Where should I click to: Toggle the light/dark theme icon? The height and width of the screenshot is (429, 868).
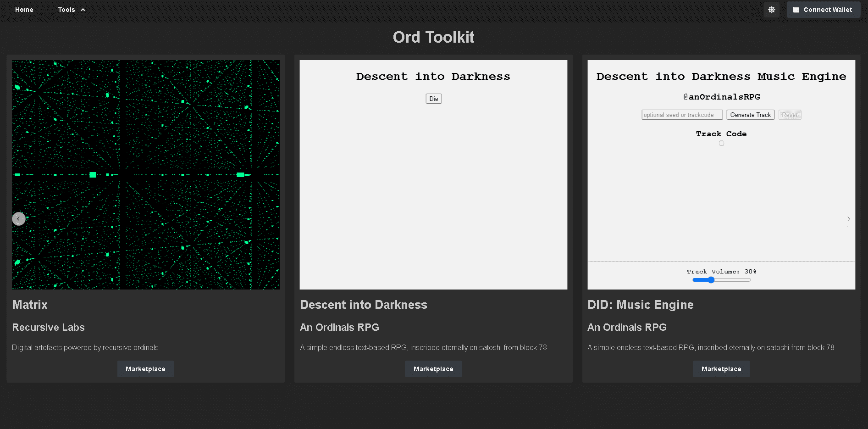pos(771,10)
